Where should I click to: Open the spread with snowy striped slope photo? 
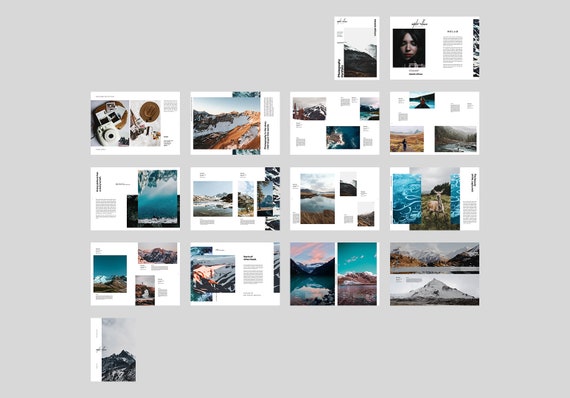(x=235, y=274)
